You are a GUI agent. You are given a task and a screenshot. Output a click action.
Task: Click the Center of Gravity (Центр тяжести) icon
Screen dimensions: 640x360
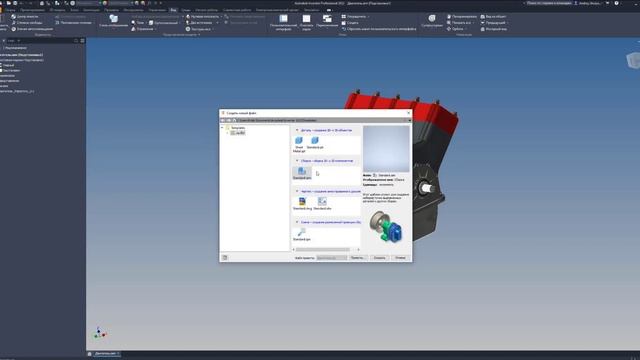click(13, 17)
